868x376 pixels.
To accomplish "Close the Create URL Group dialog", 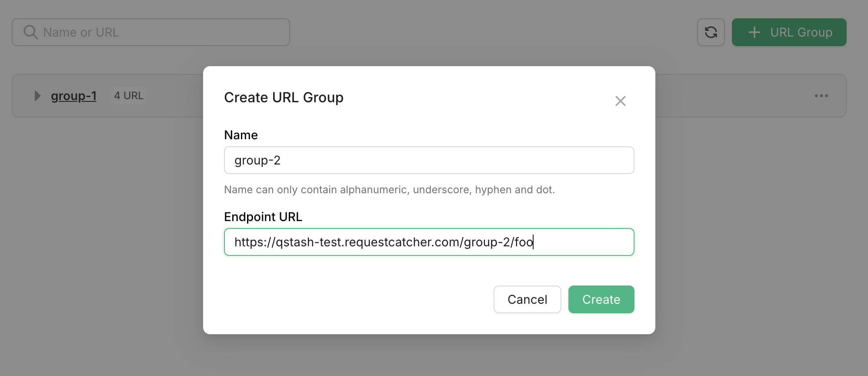I will point(620,101).
